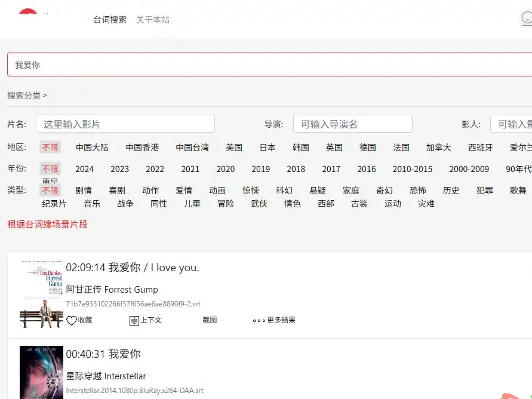
Task: Select 不限 in the 类型 row
Action: coord(50,191)
